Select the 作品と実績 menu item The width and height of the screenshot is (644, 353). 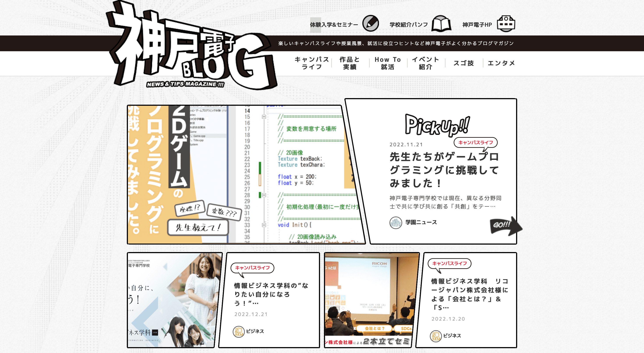click(350, 63)
